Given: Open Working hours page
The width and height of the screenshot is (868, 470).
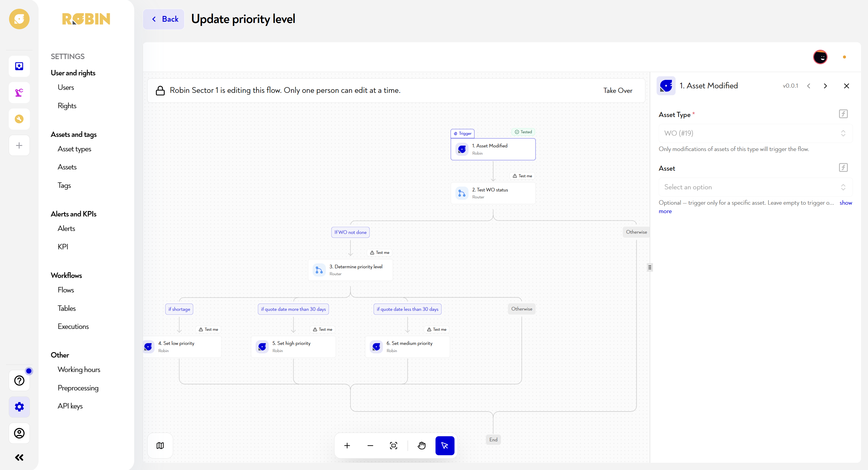Looking at the screenshot, I should point(79,370).
